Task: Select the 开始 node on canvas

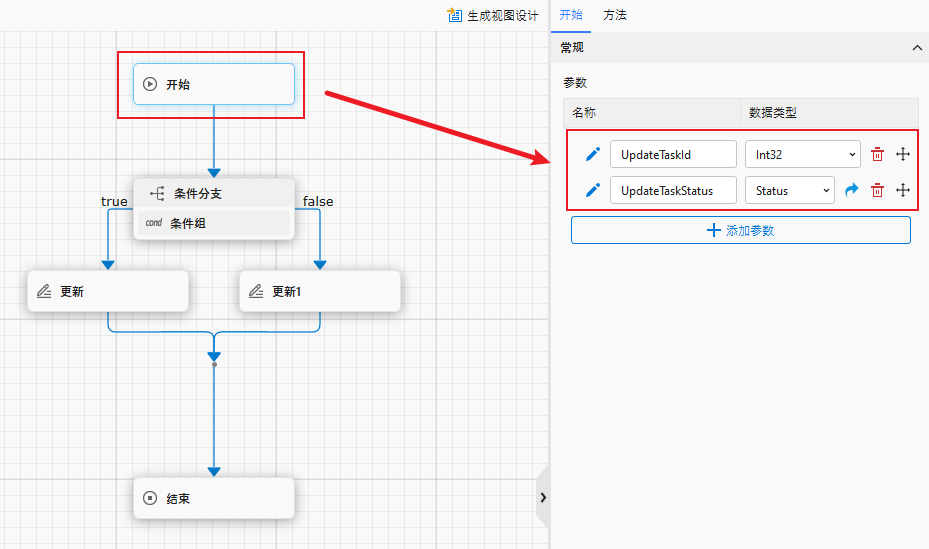Action: 214,84
